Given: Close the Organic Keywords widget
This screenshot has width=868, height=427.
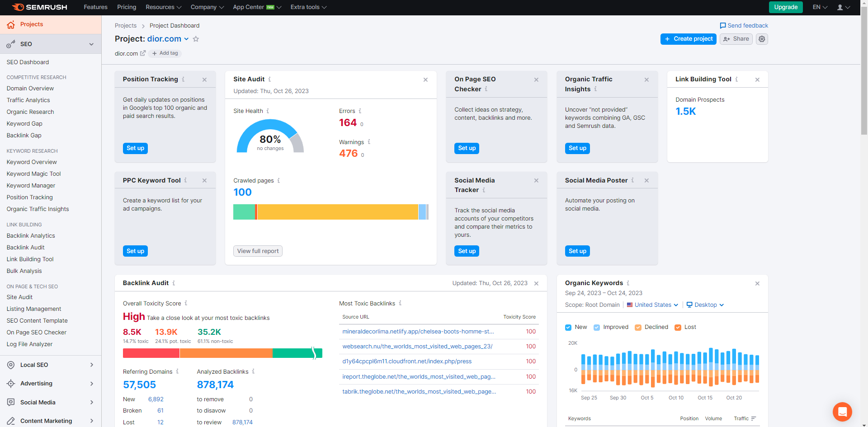Looking at the screenshot, I should tap(757, 283).
